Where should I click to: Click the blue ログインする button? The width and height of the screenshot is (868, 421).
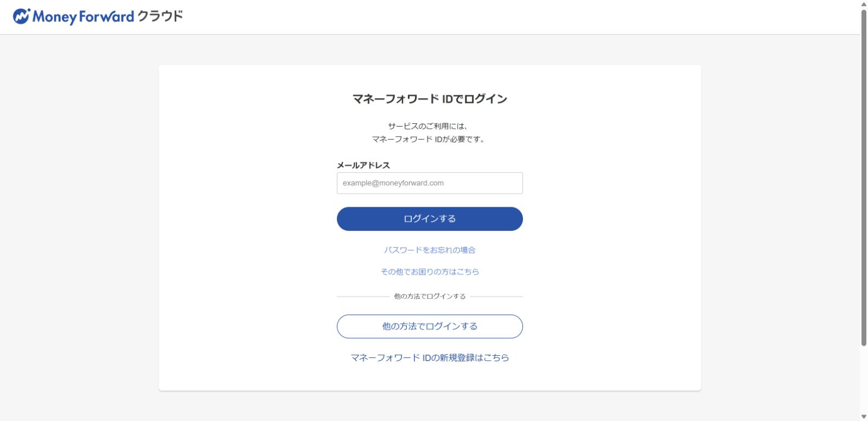click(430, 219)
